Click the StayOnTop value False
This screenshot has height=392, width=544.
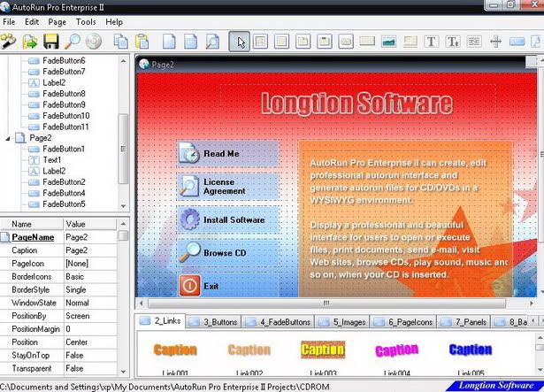point(90,355)
